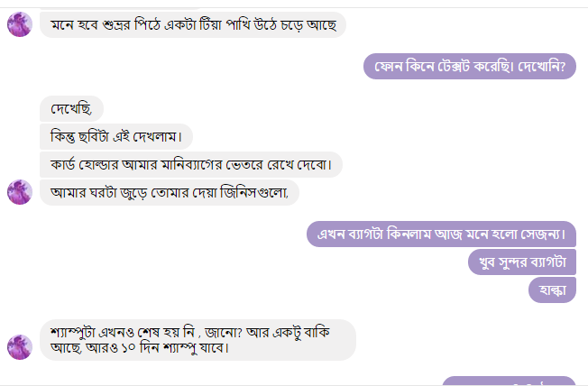Select sent message 'এখন ব্যাগটা কিনলাম আজ মনে হলো সেজন্য।'

441,234
